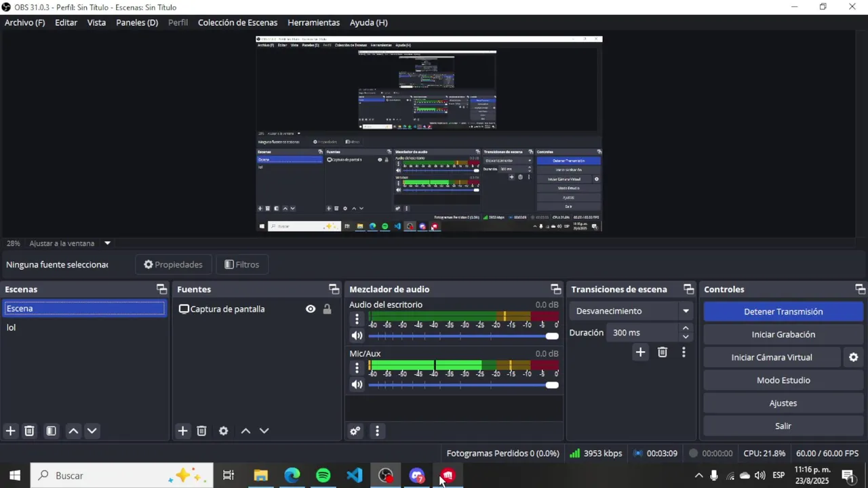Screen dimensions: 868x488
Task: Open Audio del escritorio options dots
Action: click(357, 319)
